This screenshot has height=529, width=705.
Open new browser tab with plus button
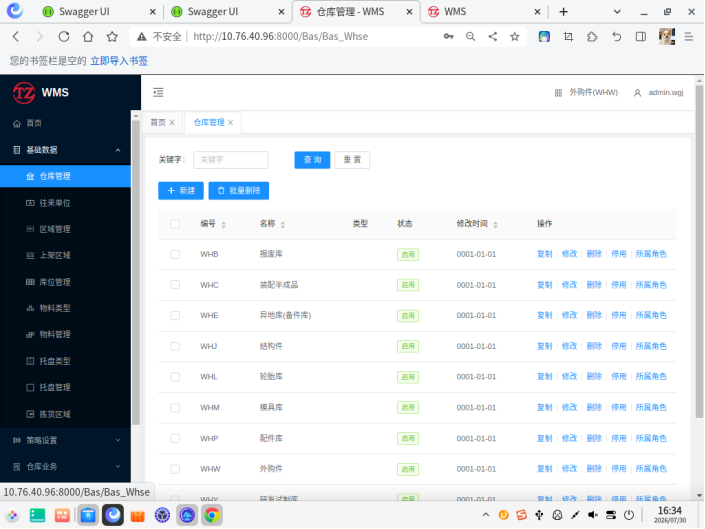(563, 12)
